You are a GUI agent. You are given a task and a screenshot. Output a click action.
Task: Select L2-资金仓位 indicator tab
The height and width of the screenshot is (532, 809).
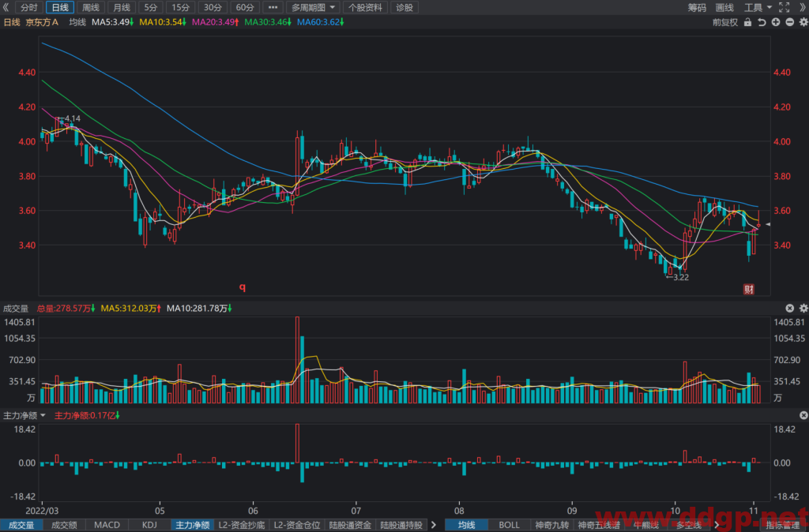297,525
